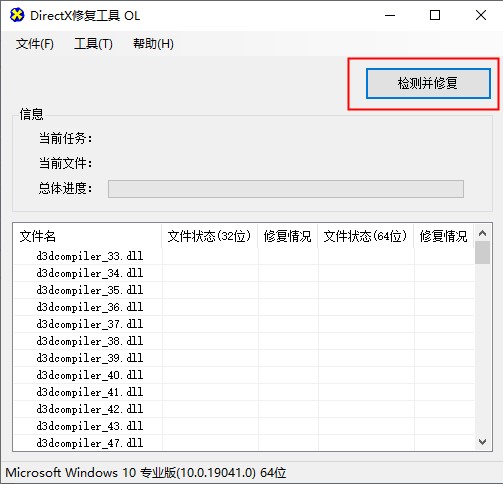This screenshot has height=484, width=503.
Task: Click the file list scrollbar thumb
Action: 482,253
